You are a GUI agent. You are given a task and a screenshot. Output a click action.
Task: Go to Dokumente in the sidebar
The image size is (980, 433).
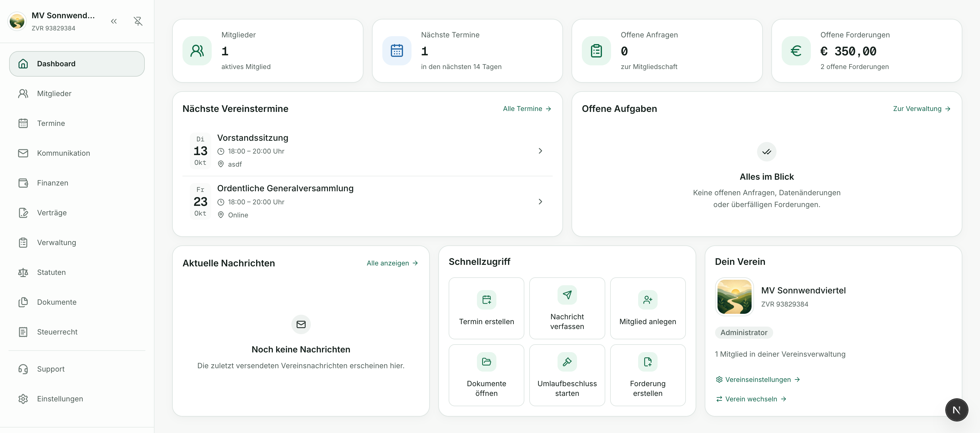coord(77,302)
